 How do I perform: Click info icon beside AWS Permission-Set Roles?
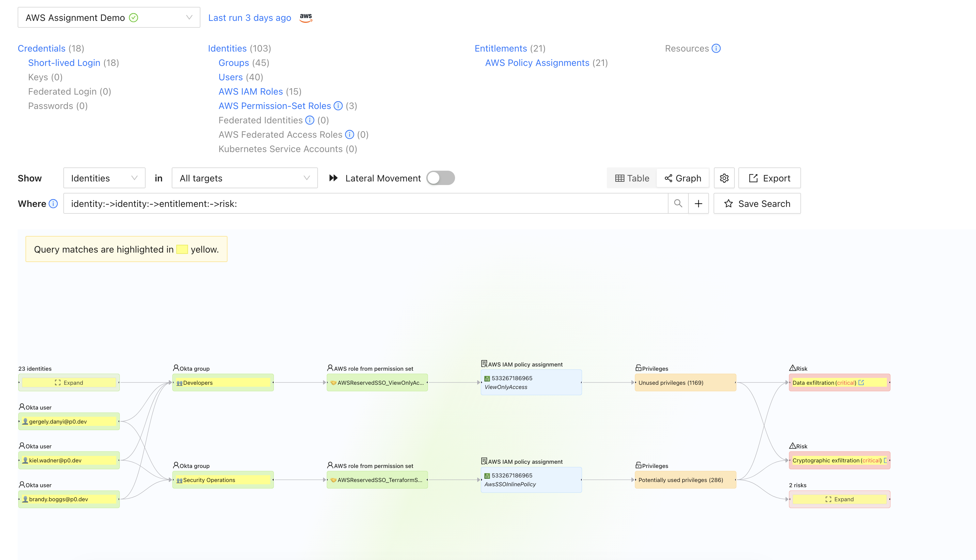[x=338, y=106]
